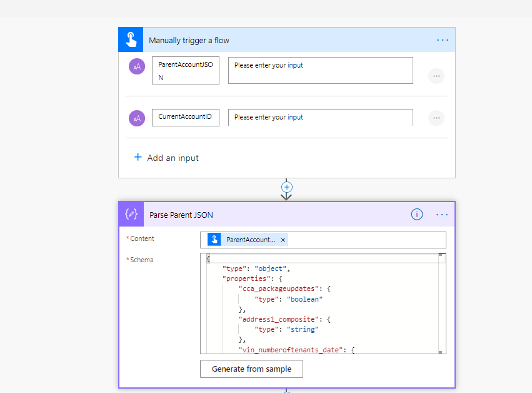Viewport: 532px width, 393px height.
Task: Select the Aa icon beside CurrentAccountID
Action: (136, 118)
